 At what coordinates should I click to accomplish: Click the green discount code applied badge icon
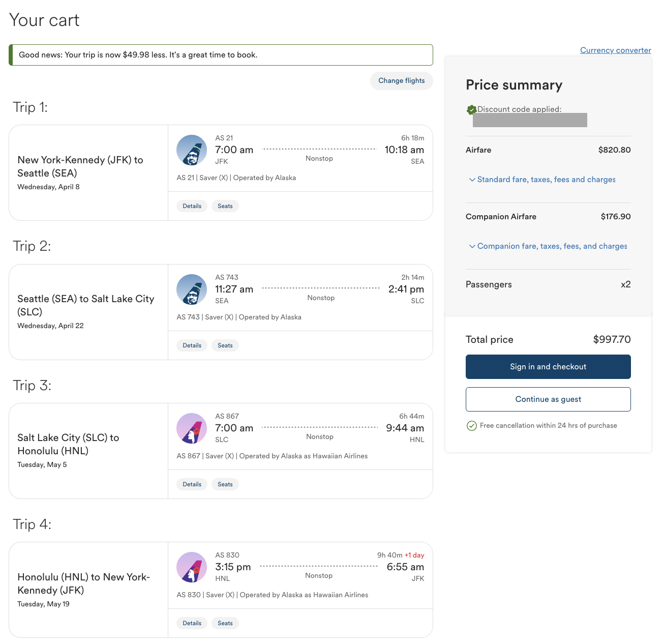pyautogui.click(x=471, y=109)
